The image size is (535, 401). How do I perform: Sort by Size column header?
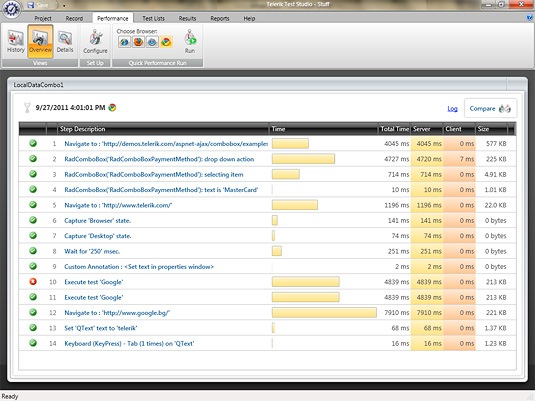491,129
